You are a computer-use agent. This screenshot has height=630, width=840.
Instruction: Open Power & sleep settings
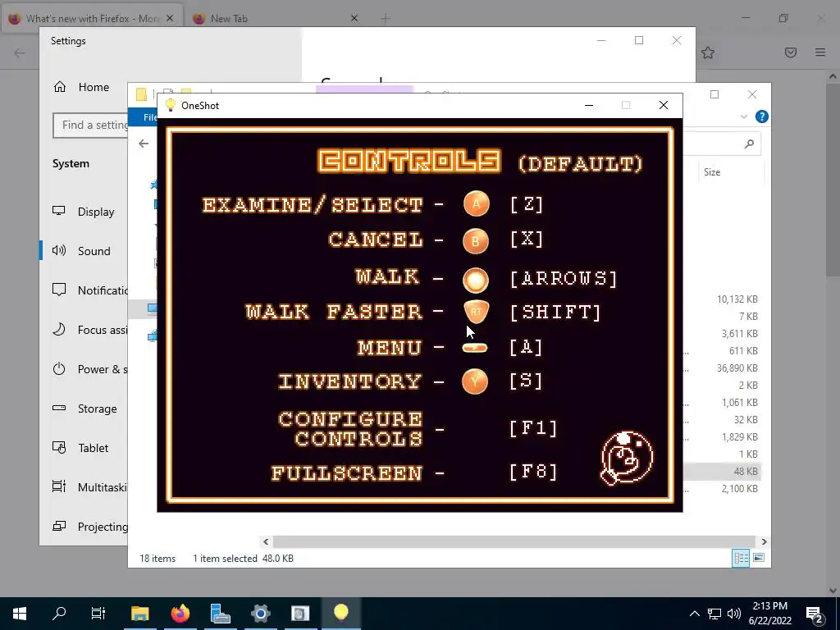coord(90,369)
